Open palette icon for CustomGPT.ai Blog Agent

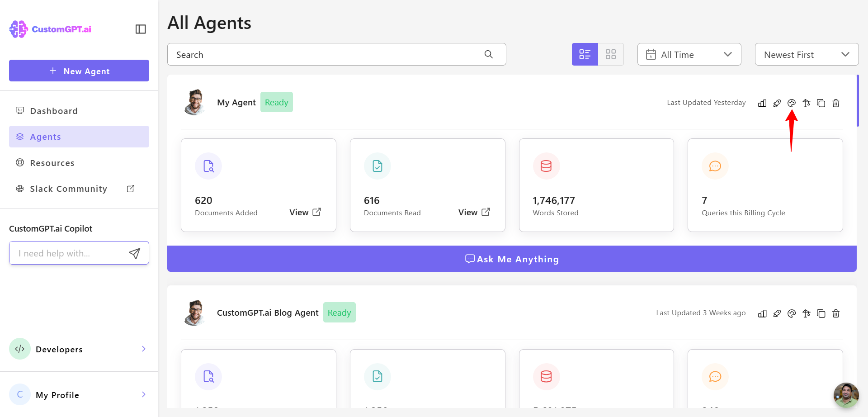(x=792, y=313)
